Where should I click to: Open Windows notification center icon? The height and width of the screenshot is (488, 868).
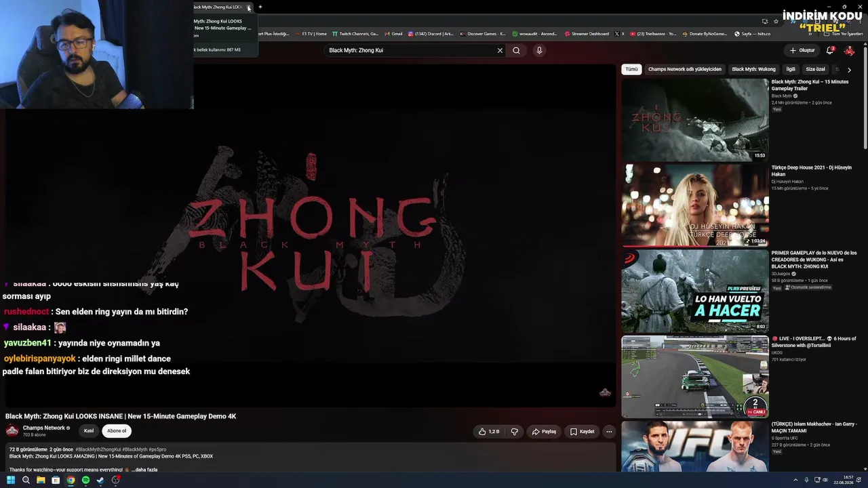pos(858,480)
